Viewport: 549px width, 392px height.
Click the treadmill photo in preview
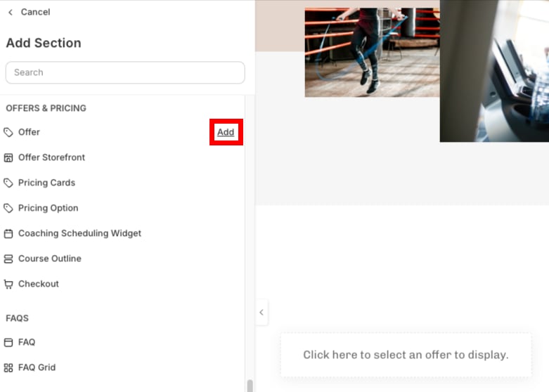[x=494, y=71]
